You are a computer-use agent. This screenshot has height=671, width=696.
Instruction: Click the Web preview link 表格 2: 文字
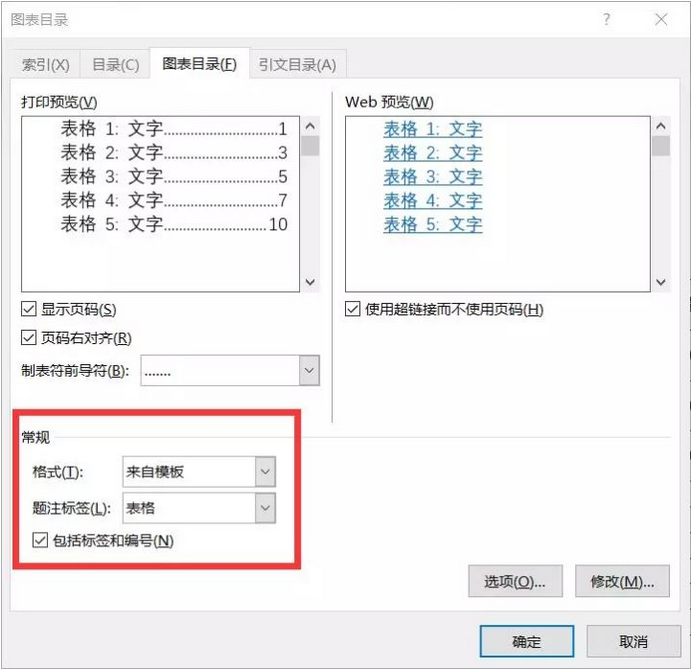433,153
